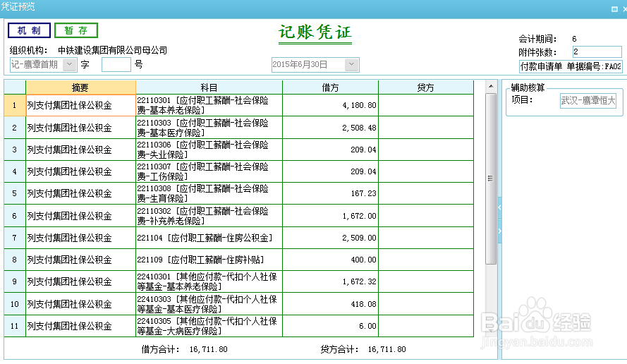This screenshot has width=627, height=364.
Task: Click the 摘要 column header
Action: (x=80, y=87)
